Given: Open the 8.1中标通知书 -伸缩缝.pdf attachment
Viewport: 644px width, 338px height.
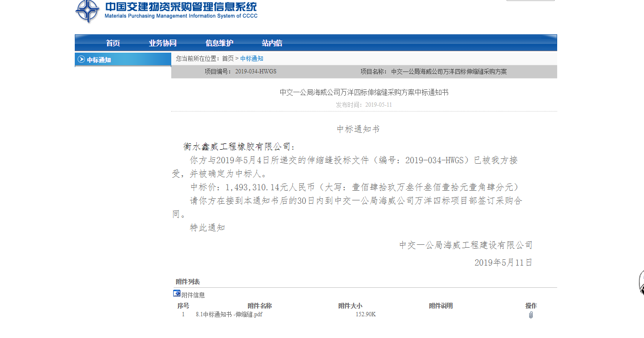Looking at the screenshot, I should (229, 315).
